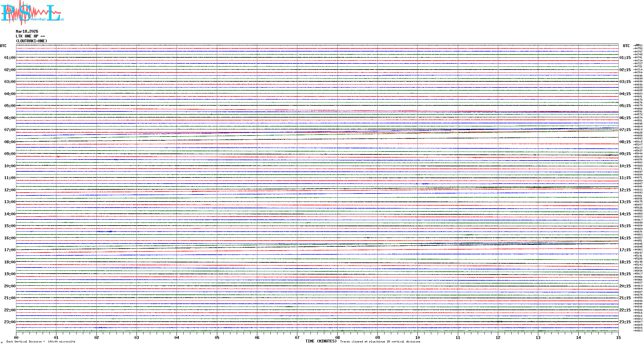Click the Traces clipped footnote text
The image size is (644, 346).
[x=380, y=342]
